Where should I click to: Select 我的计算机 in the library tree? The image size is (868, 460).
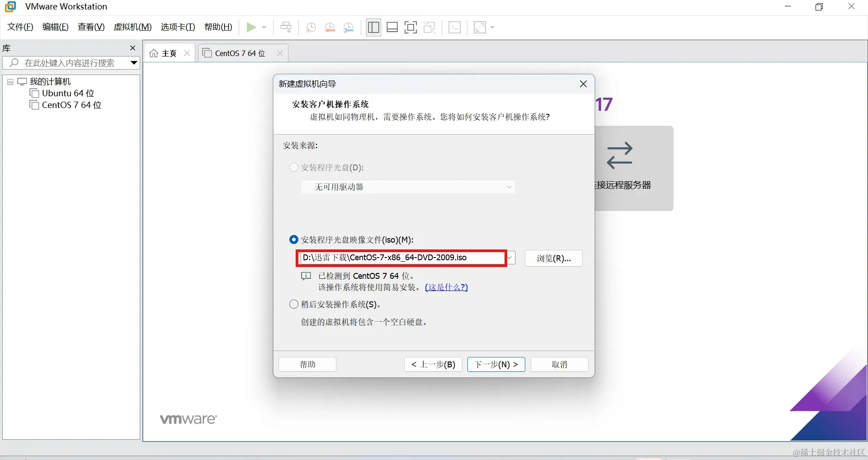tap(50, 82)
